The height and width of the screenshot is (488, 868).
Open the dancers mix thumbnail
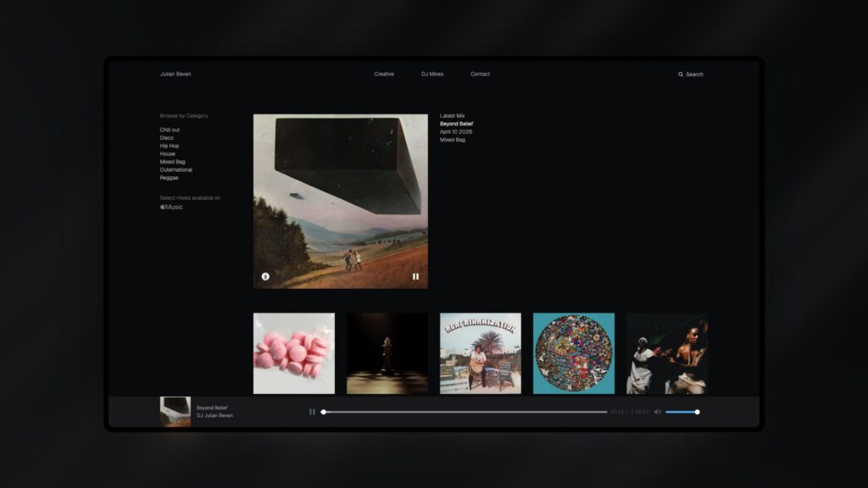[667, 353]
